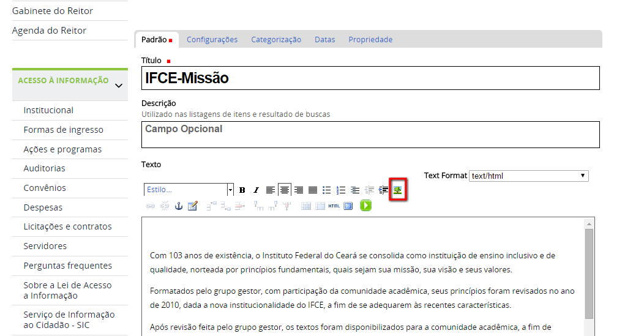
Task: Open Gabinete do Reitor link
Action: tap(53, 10)
